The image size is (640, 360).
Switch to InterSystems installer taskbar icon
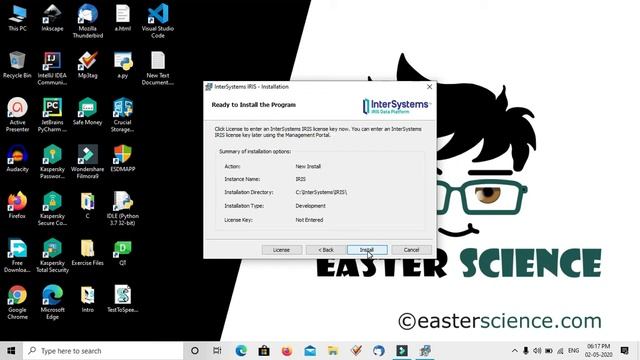[x=425, y=351]
